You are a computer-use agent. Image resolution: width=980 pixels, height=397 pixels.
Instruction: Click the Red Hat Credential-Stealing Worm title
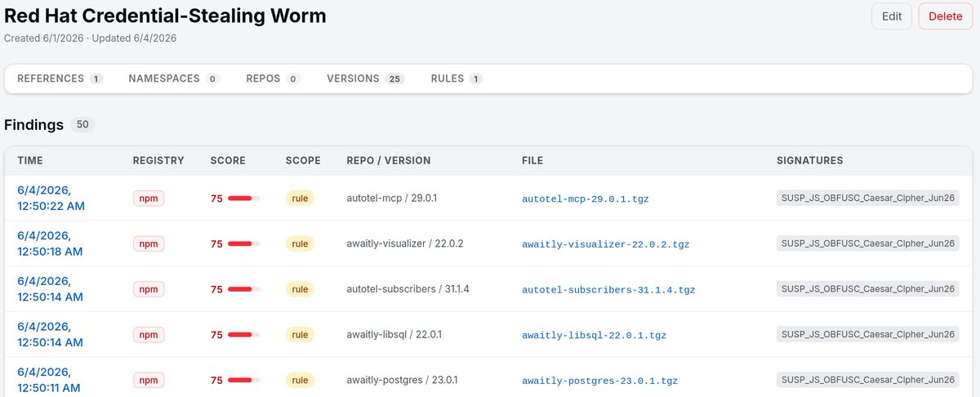coord(165,16)
